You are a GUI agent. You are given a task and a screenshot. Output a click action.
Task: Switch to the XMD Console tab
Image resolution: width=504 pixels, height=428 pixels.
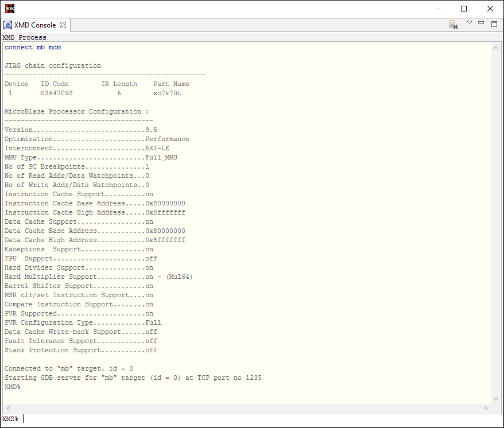[34, 25]
